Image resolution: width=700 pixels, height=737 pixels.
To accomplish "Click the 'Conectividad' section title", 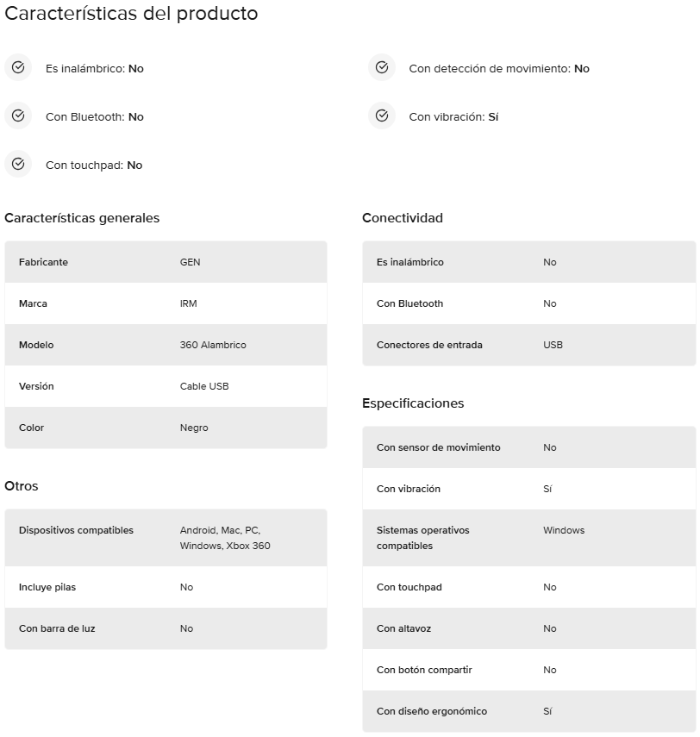I will [x=403, y=218].
